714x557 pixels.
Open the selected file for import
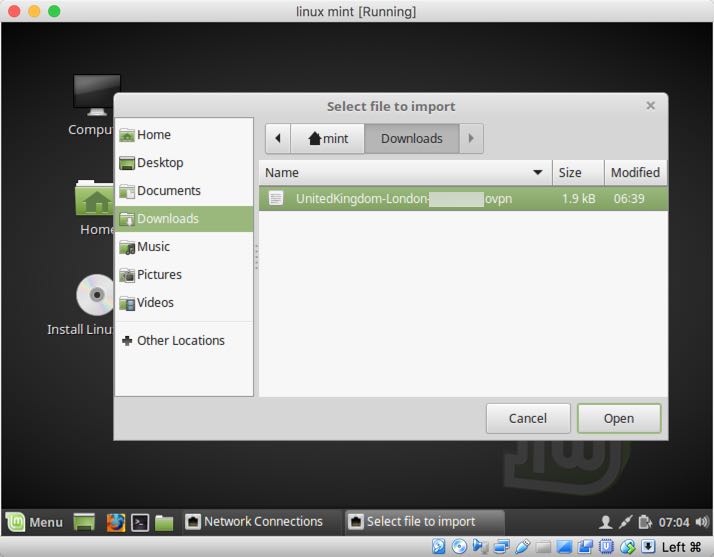[x=619, y=418]
